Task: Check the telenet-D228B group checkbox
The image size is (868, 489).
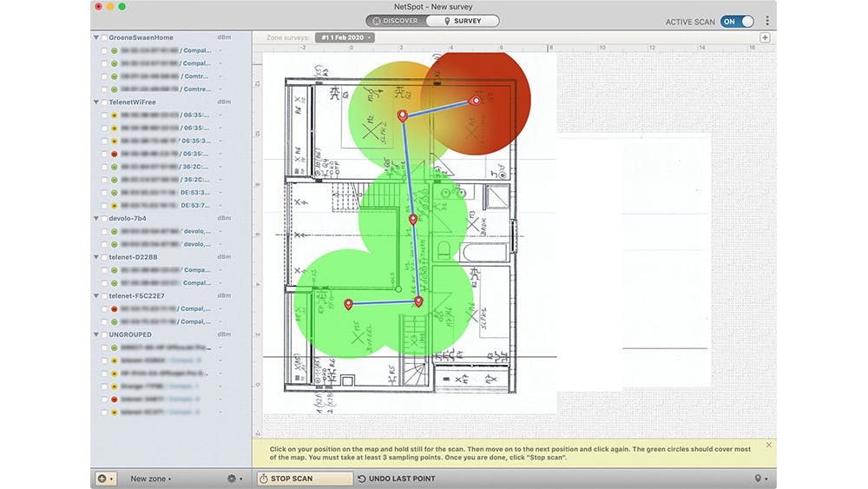Action: click(104, 257)
